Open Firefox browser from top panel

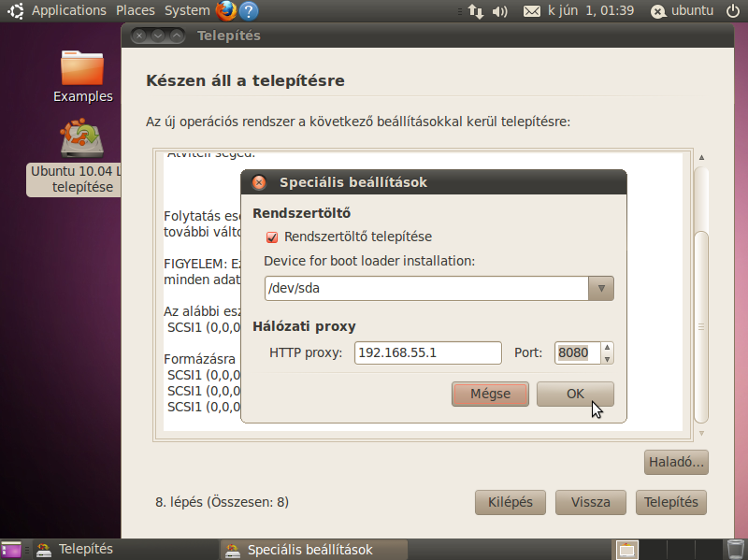[225, 11]
